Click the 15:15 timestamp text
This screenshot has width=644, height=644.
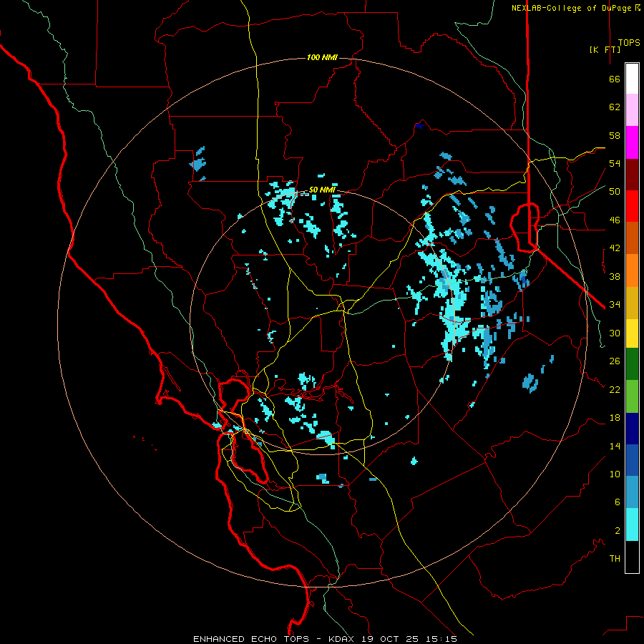point(441,639)
